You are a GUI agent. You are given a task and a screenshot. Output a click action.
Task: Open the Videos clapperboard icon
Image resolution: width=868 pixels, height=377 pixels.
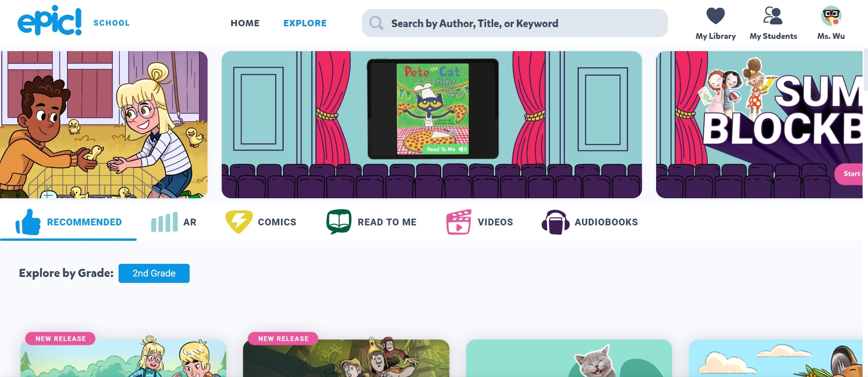(x=458, y=222)
